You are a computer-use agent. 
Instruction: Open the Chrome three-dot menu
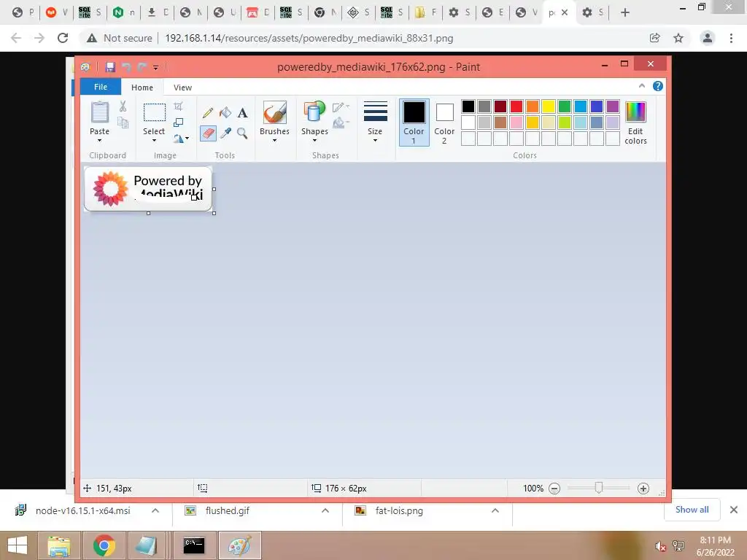coord(731,38)
